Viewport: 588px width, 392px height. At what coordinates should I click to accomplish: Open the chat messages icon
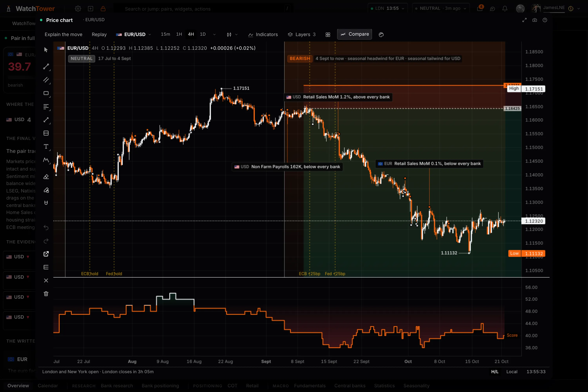(493, 9)
